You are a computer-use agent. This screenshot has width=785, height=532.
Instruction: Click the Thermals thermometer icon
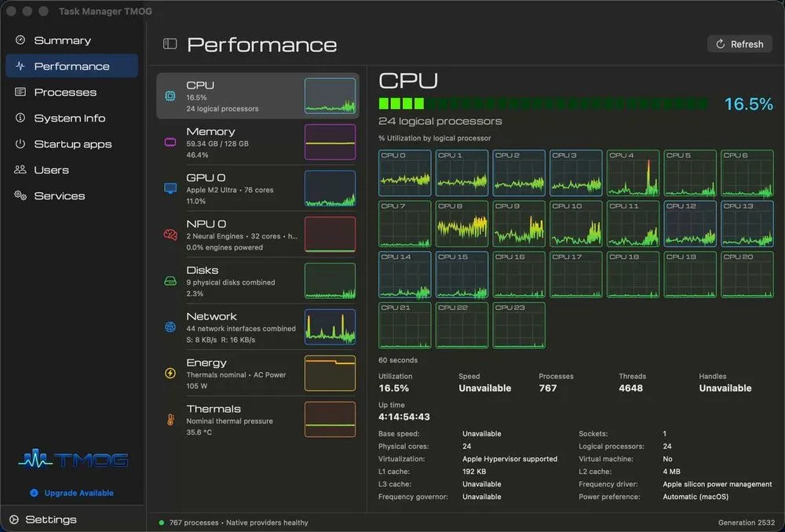tap(170, 419)
